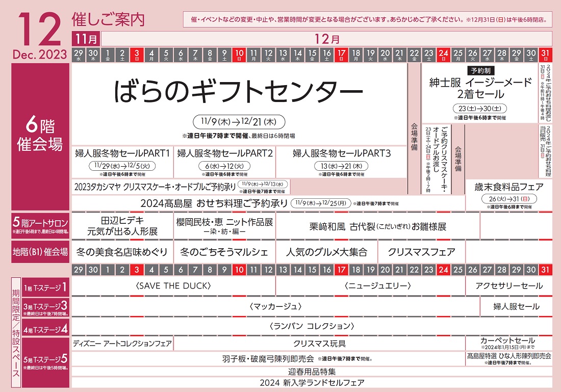Select アクセサリーセール entry
This screenshot has height=392, width=561.
pyautogui.click(x=509, y=286)
